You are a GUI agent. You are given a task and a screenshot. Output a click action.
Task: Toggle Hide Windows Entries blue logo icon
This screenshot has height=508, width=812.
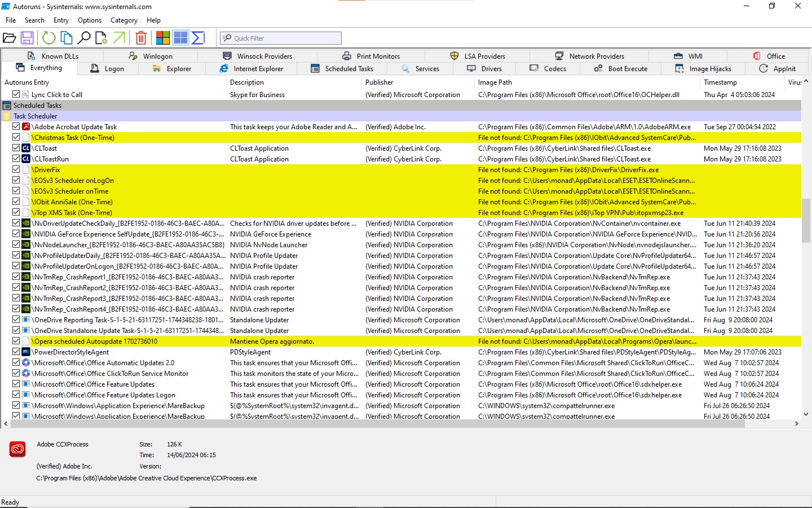pos(180,38)
